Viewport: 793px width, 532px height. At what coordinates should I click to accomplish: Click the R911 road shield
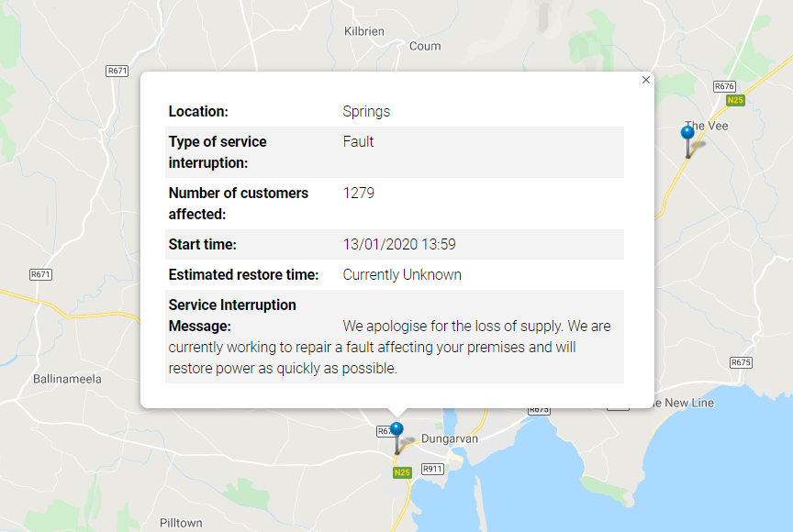click(432, 469)
